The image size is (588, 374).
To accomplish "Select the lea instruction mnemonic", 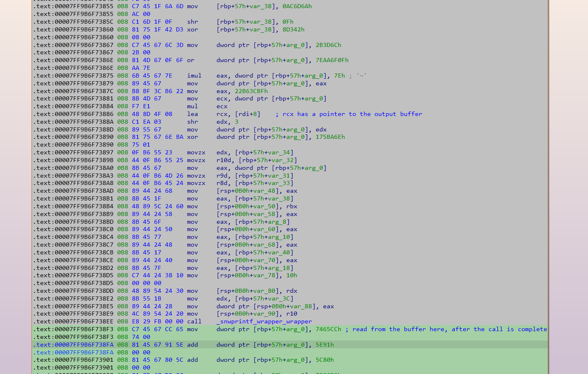I will [192, 114].
